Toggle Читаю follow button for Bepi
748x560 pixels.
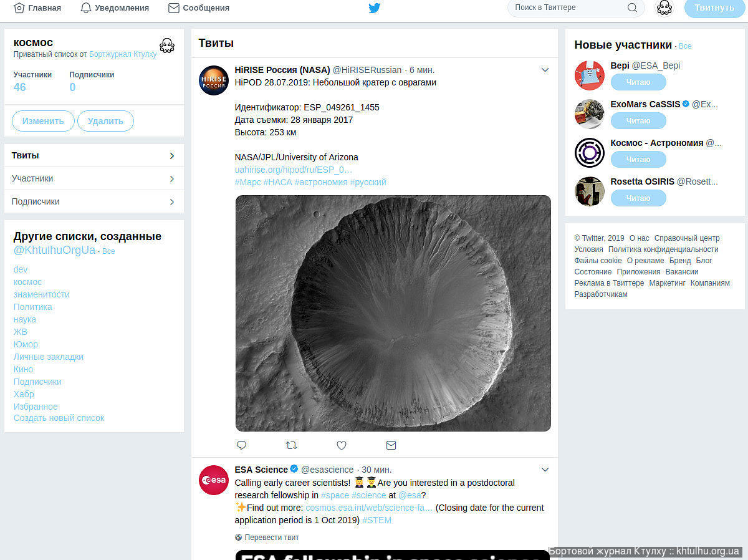tap(638, 82)
